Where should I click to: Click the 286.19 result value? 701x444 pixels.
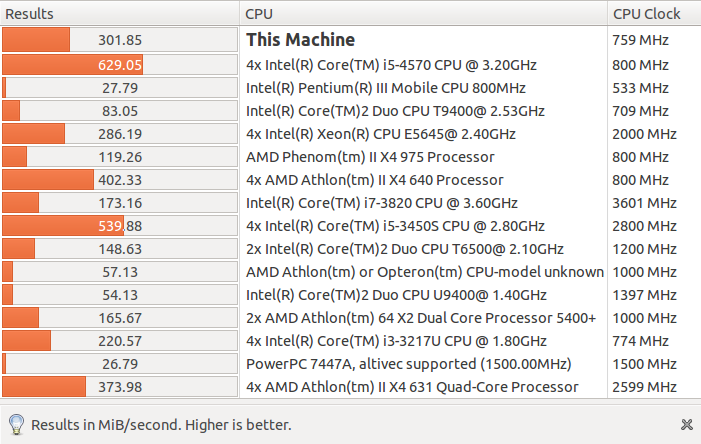120,134
